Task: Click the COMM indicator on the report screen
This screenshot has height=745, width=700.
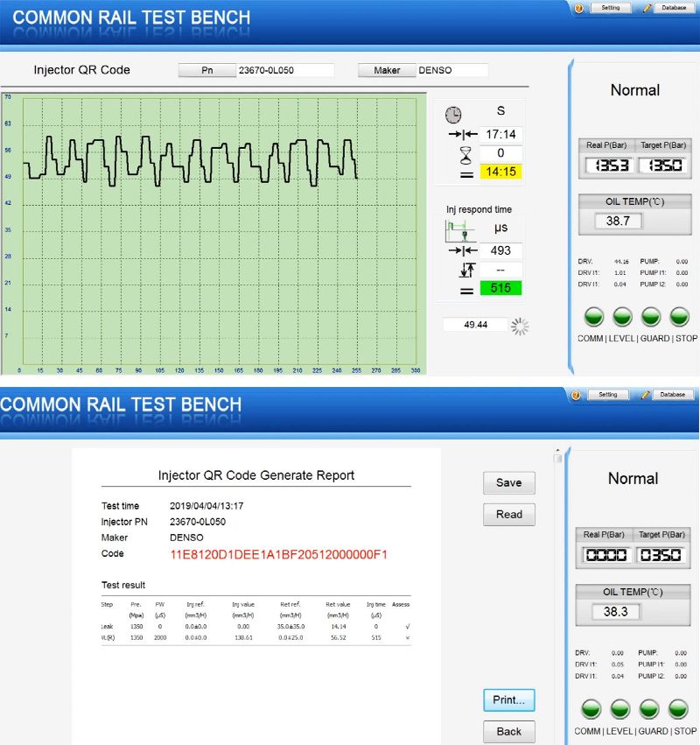Action: coord(591,709)
